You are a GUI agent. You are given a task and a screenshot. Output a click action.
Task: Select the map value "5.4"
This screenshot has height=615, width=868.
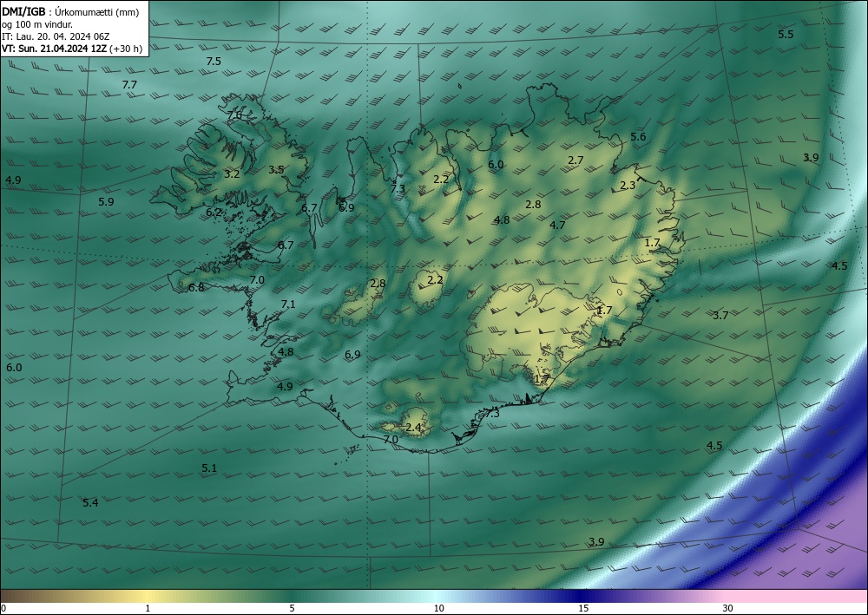click(91, 503)
